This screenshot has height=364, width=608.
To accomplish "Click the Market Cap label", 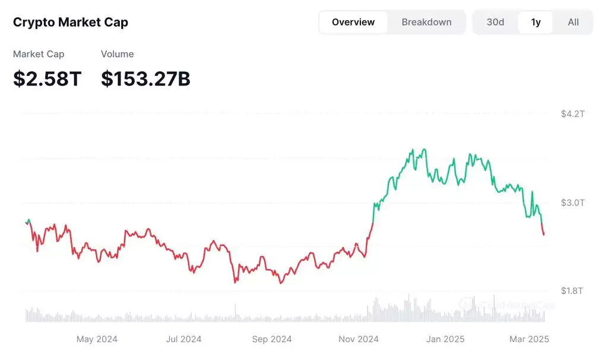I will point(39,54).
